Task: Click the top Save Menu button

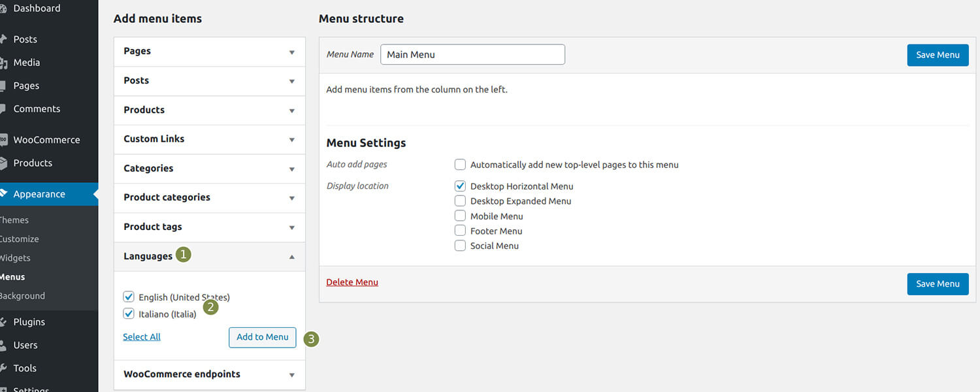Action: coord(938,55)
